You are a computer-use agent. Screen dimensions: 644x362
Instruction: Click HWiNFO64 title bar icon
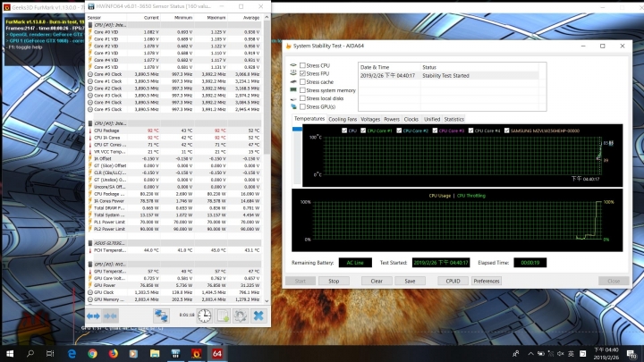click(x=90, y=6)
